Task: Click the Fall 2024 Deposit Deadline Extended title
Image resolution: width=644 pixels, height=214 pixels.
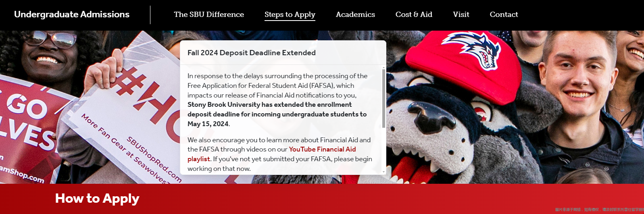Action: [252, 53]
